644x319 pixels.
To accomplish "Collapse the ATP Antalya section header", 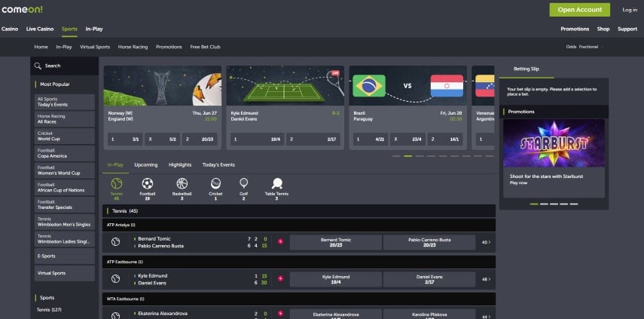I will [299, 225].
